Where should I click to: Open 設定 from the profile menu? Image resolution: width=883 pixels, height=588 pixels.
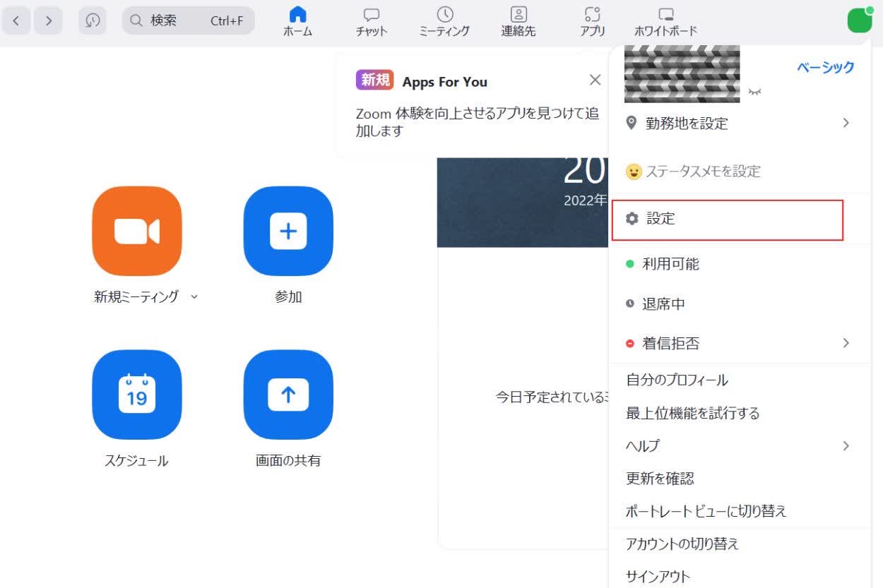pos(728,220)
